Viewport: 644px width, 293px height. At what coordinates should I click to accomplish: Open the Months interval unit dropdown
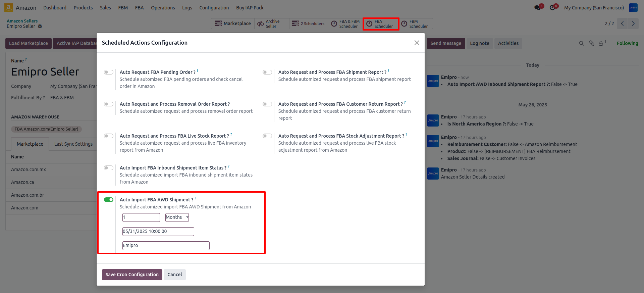tap(177, 217)
